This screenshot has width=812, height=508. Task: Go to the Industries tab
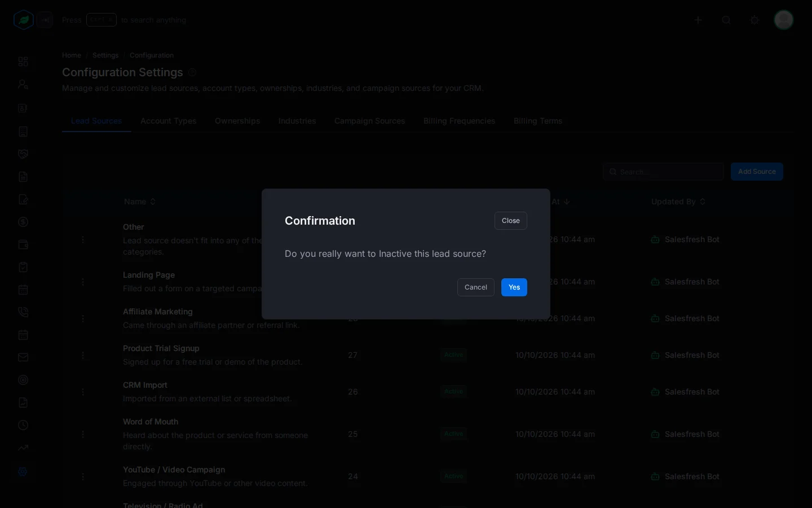[297, 121]
